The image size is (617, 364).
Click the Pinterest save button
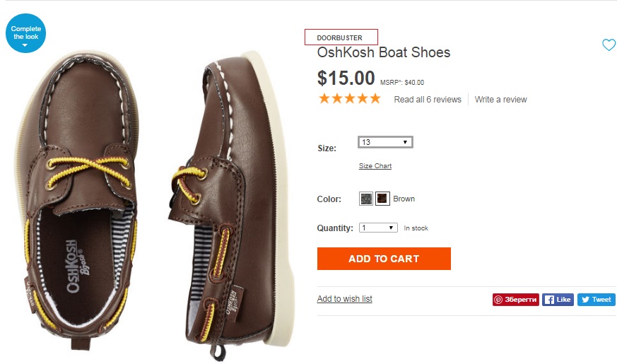click(515, 300)
